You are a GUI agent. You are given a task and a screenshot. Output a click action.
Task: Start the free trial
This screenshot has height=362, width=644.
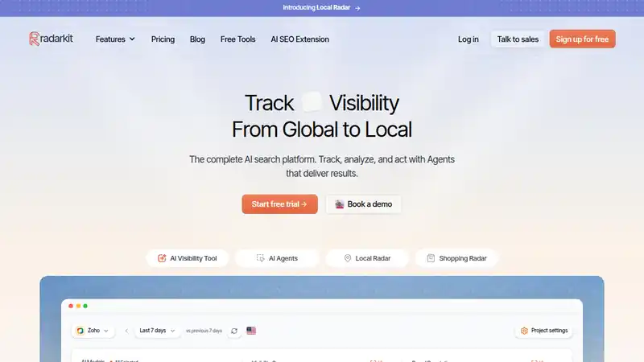click(x=279, y=204)
